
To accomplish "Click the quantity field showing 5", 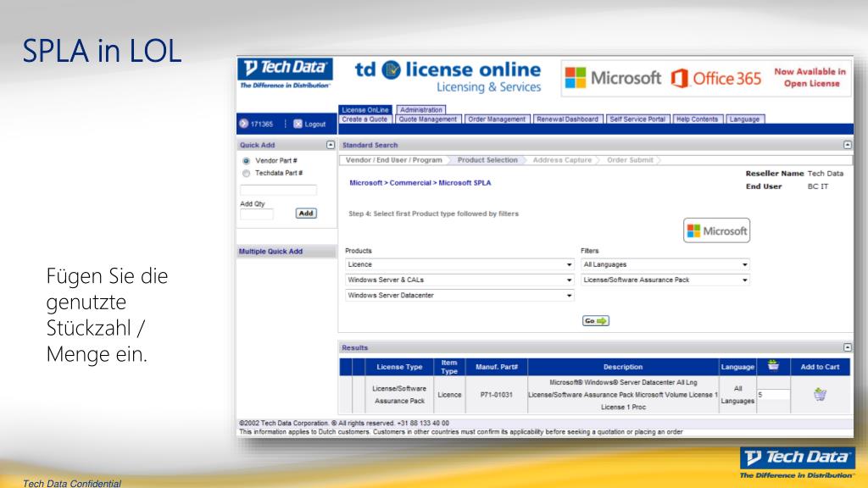I will point(773,395).
